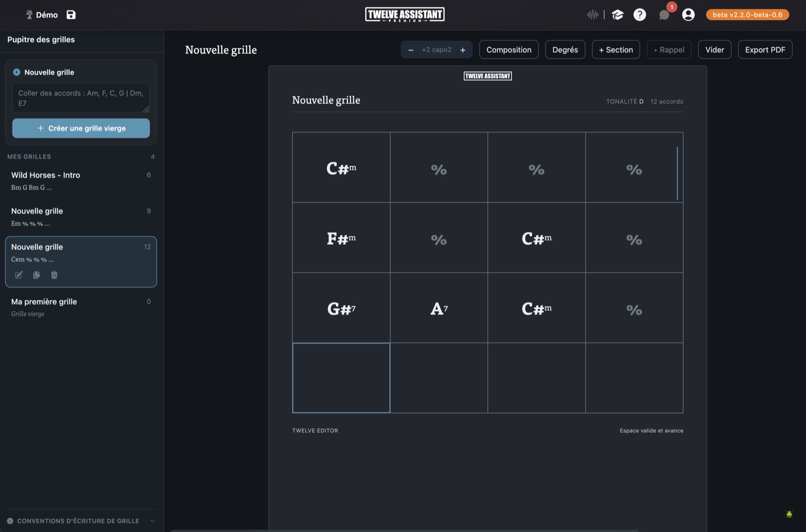This screenshot has height=532, width=806.
Task: Decrease transposition with minus button
Action: [x=411, y=50]
